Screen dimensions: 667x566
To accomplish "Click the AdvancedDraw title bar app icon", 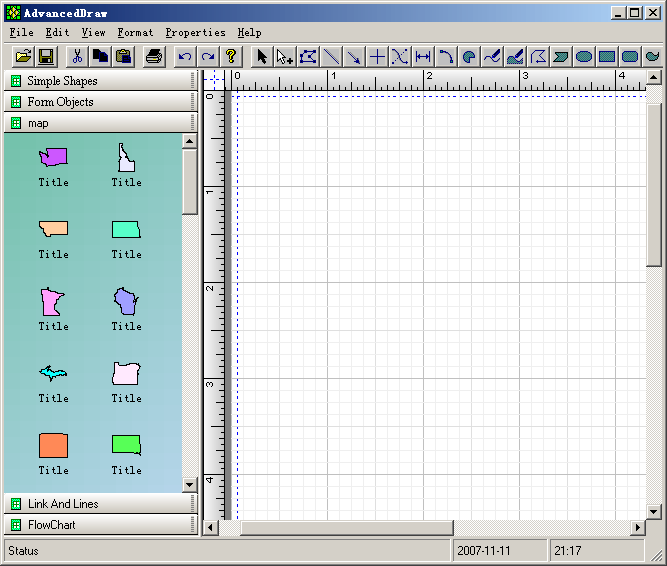I will pyautogui.click(x=13, y=13).
